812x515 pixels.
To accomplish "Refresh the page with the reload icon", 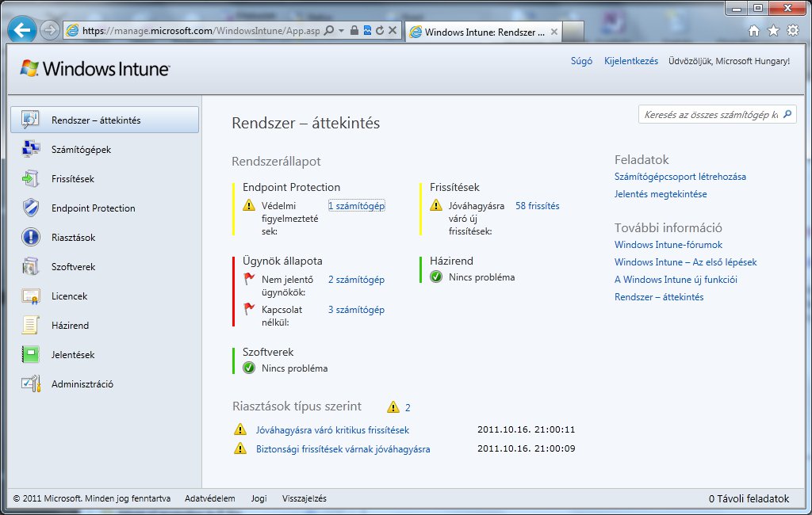I will [380, 31].
